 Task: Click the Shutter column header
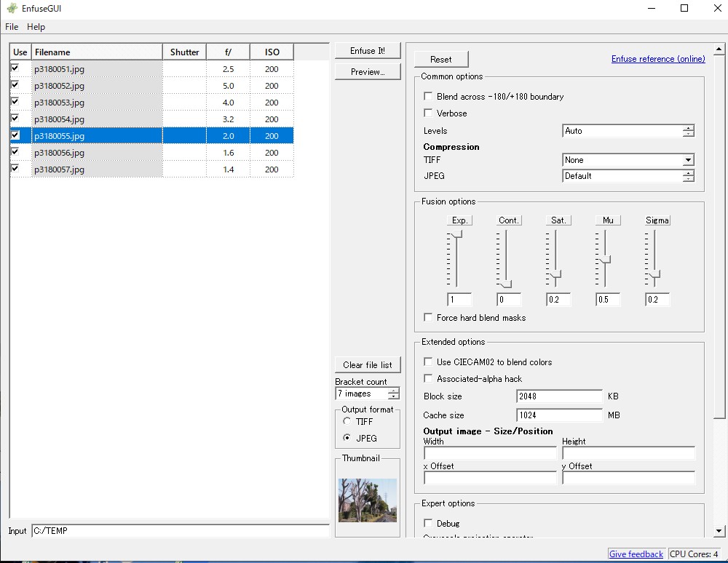point(184,52)
